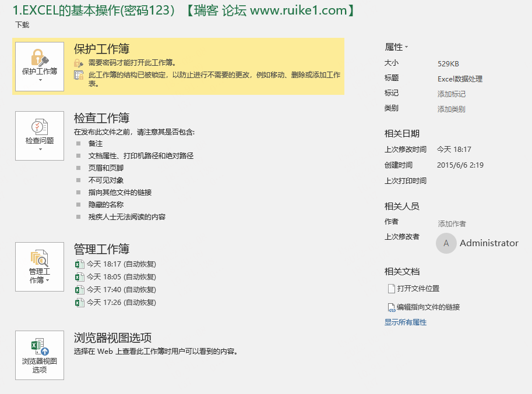Click 显示所有属性 link
This screenshot has height=394, width=532.
click(406, 322)
